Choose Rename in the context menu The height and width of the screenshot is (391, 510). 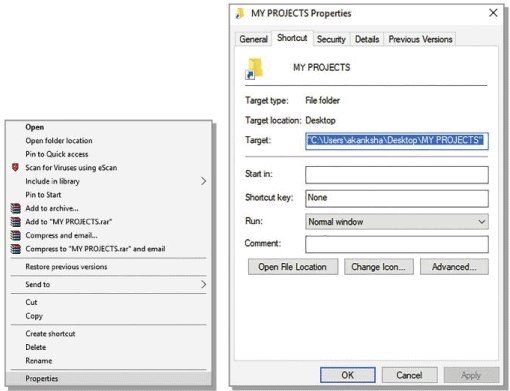(108, 361)
